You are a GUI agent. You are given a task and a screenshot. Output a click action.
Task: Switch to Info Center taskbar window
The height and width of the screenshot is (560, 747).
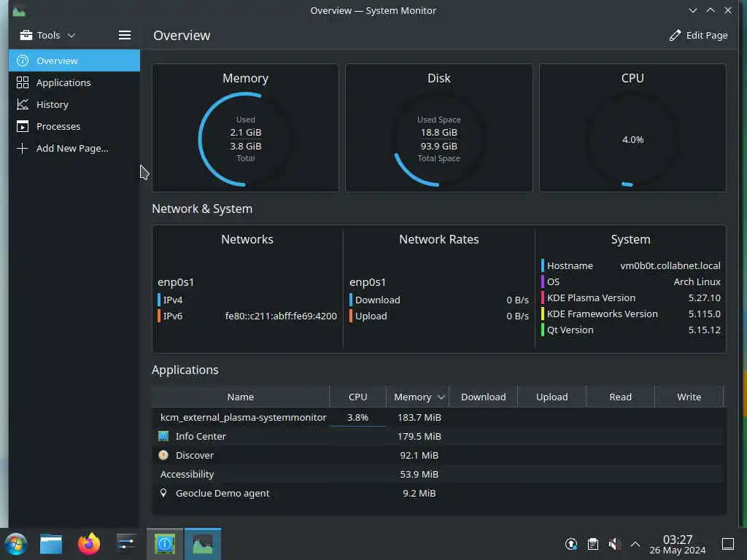pyautogui.click(x=165, y=544)
